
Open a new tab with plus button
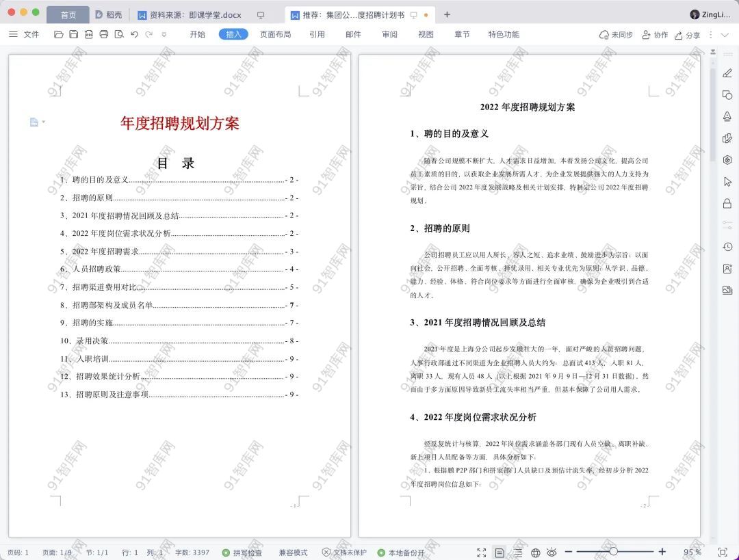[447, 14]
